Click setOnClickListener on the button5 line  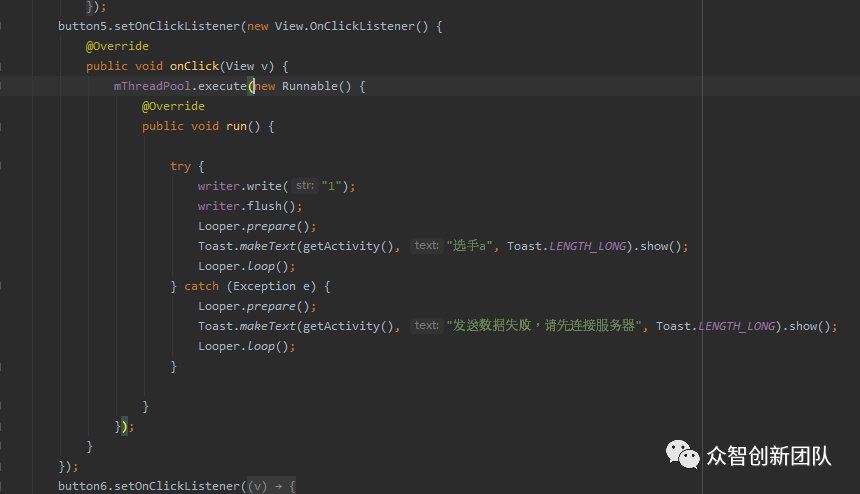coord(177,26)
